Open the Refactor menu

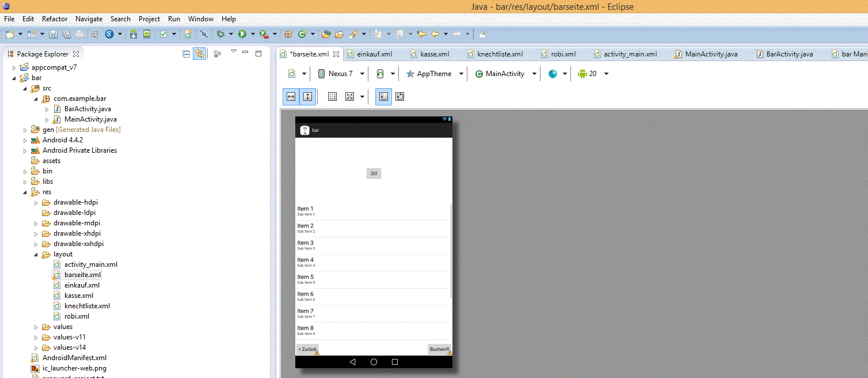click(55, 19)
